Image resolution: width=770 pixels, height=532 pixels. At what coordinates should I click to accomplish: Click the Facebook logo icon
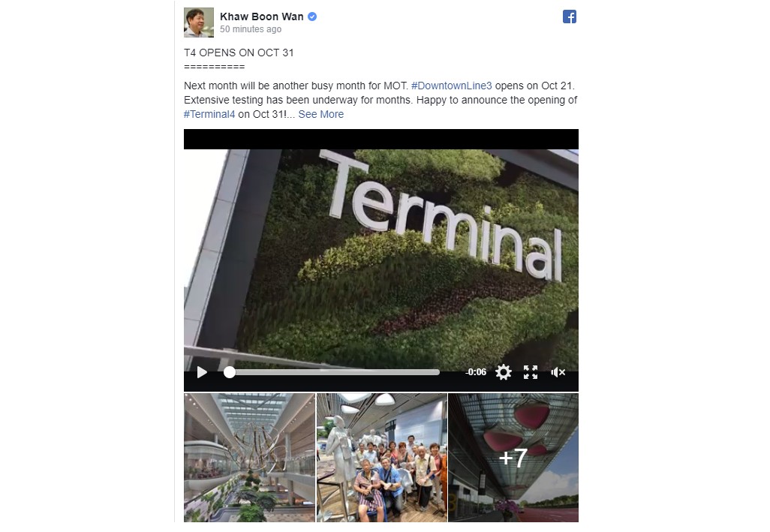(x=570, y=17)
